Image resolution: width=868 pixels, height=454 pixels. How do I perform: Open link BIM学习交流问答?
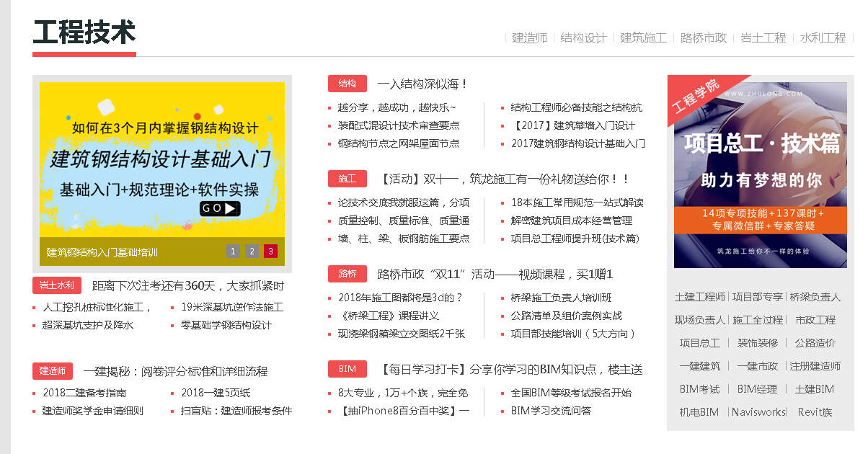pyautogui.click(x=552, y=411)
